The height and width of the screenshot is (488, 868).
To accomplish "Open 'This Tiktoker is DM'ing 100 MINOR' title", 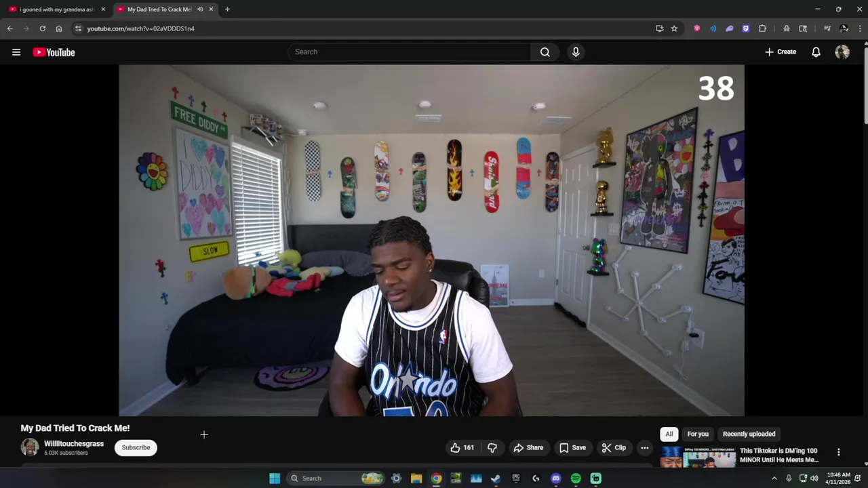I will click(x=779, y=455).
